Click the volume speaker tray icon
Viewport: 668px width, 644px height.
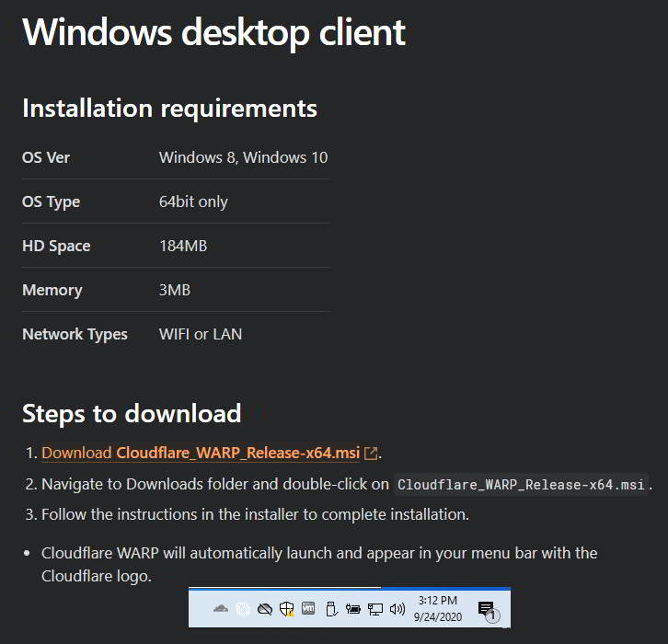[397, 609]
